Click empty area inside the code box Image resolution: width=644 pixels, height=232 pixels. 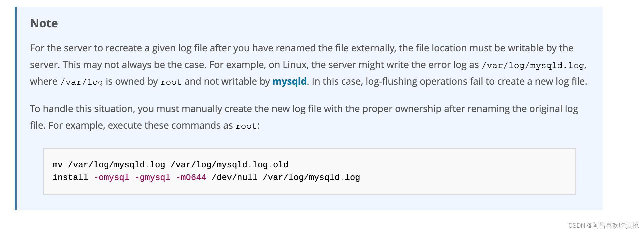point(466,172)
